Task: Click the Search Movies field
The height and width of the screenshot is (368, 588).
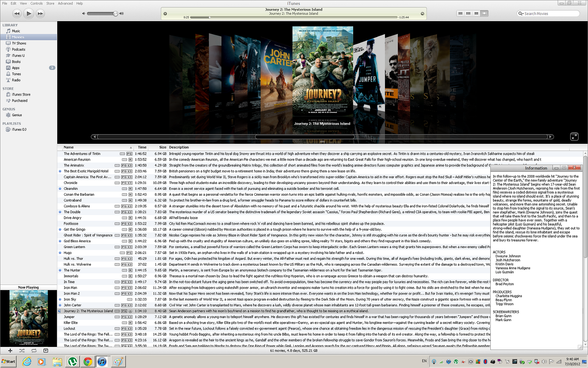Action: point(550,14)
